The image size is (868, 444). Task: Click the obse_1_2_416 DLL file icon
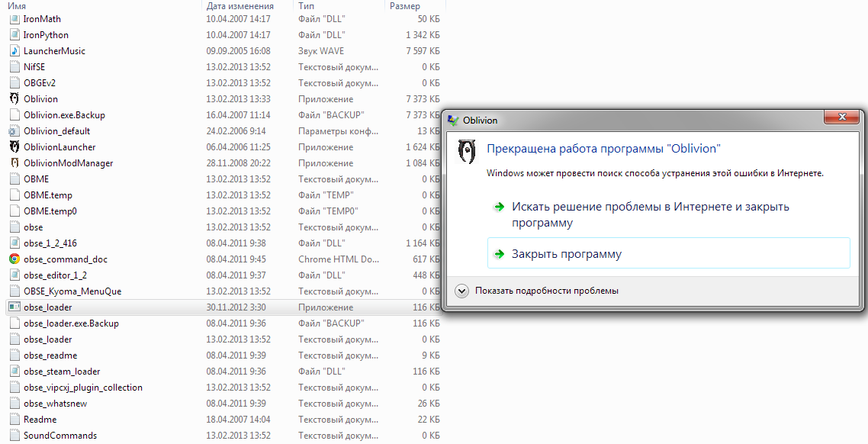pos(14,243)
